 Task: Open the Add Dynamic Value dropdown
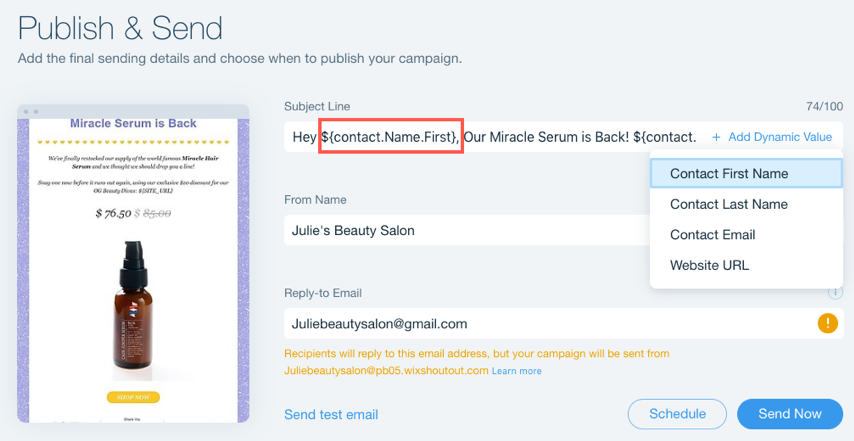[772, 137]
